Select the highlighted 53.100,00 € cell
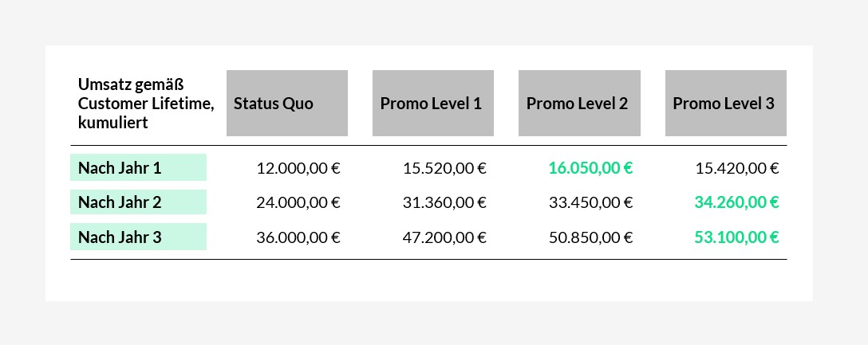Screen dimensions: 868x345 pos(737,237)
